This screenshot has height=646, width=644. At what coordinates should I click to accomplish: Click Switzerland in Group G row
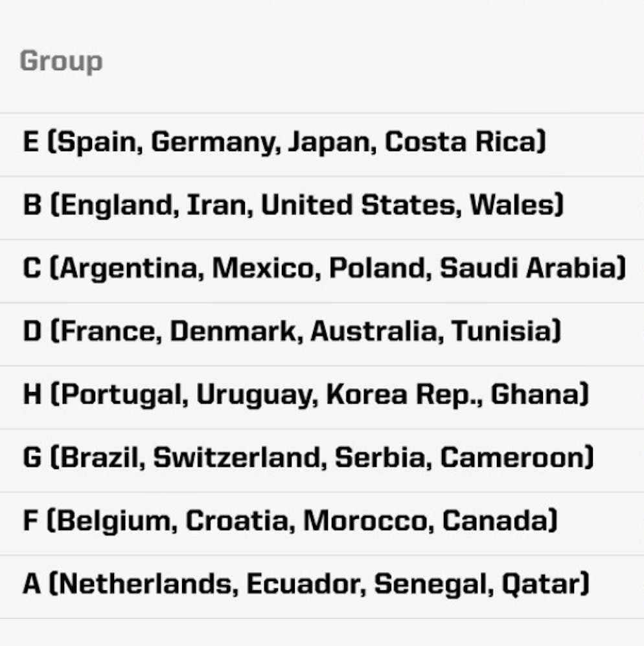pyautogui.click(x=237, y=457)
